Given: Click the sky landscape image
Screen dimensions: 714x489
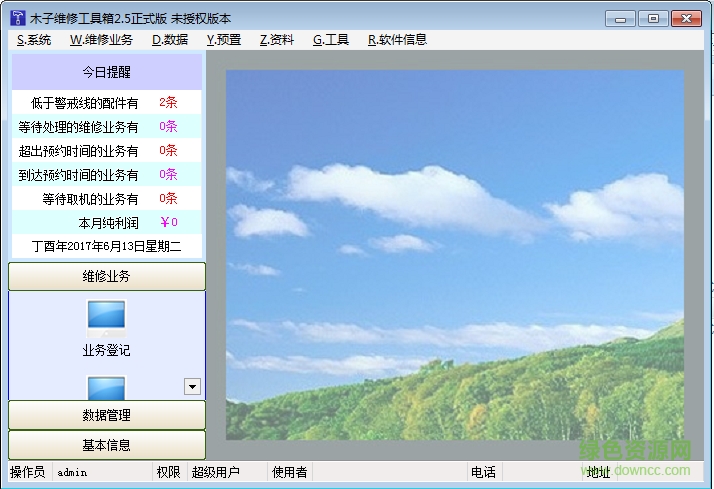Looking at the screenshot, I should tap(455, 255).
